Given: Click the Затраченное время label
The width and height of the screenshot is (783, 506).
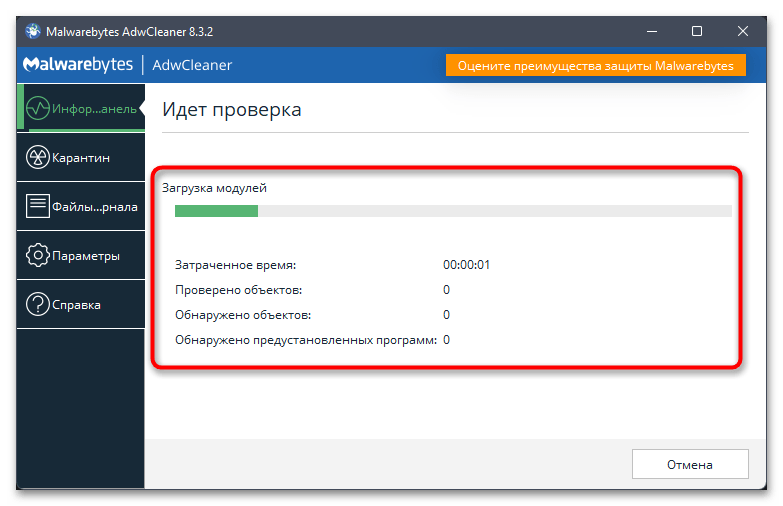Looking at the screenshot, I should [235, 265].
